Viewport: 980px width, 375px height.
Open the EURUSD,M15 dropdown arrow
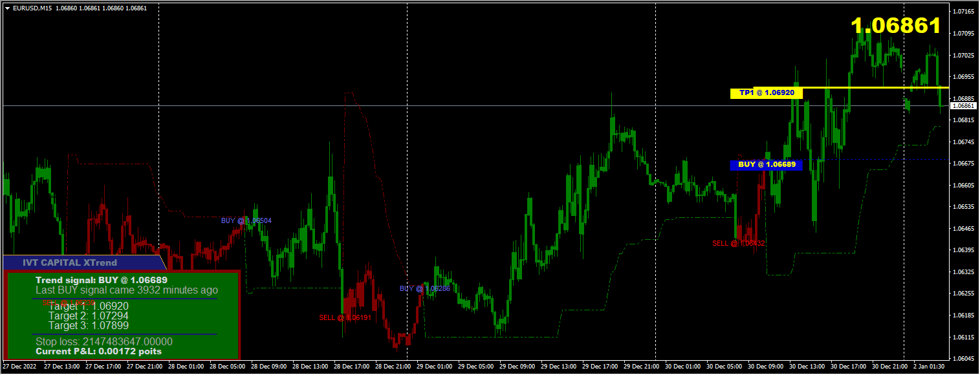pos(6,8)
